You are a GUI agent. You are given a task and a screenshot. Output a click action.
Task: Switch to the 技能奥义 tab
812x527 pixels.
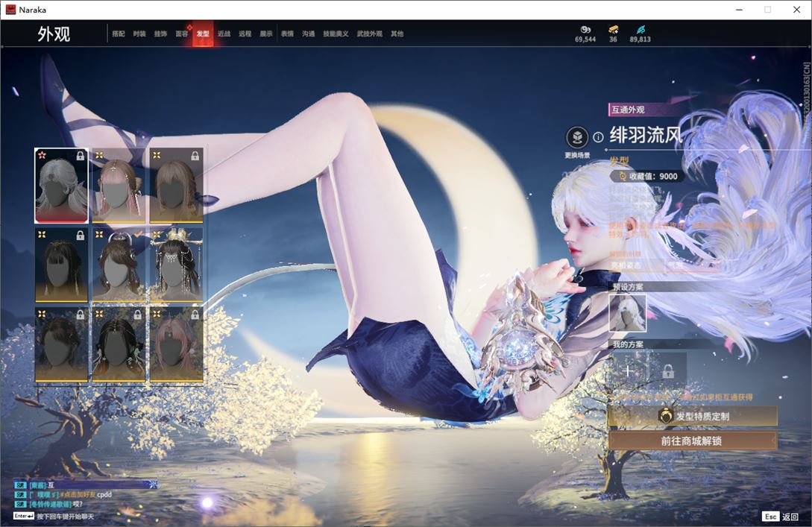point(336,34)
